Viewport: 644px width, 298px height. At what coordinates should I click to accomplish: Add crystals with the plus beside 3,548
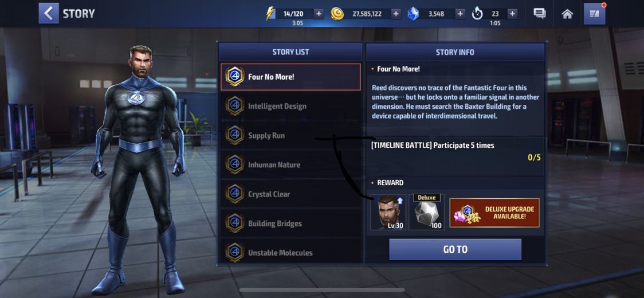tap(461, 14)
